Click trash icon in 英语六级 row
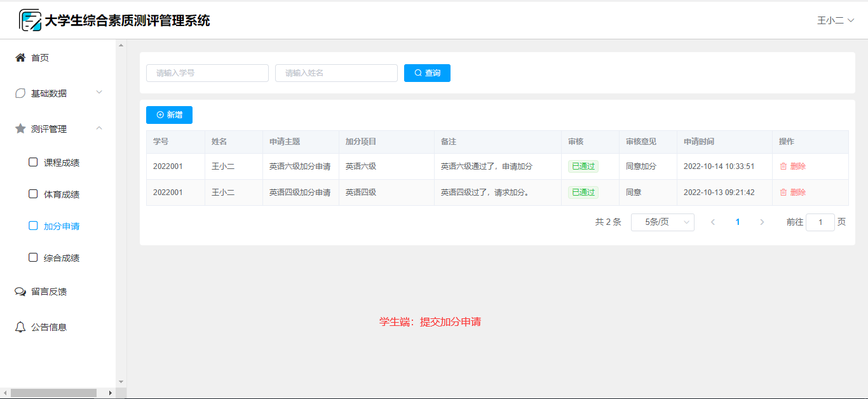 (x=783, y=166)
